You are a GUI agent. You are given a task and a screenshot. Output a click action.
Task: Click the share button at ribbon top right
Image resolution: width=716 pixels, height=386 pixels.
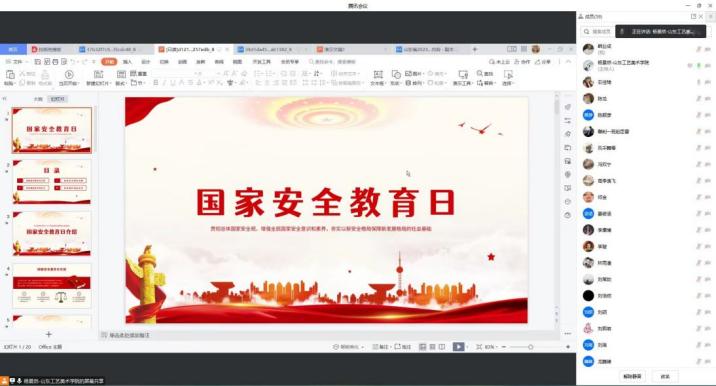pyautogui.click(x=543, y=62)
